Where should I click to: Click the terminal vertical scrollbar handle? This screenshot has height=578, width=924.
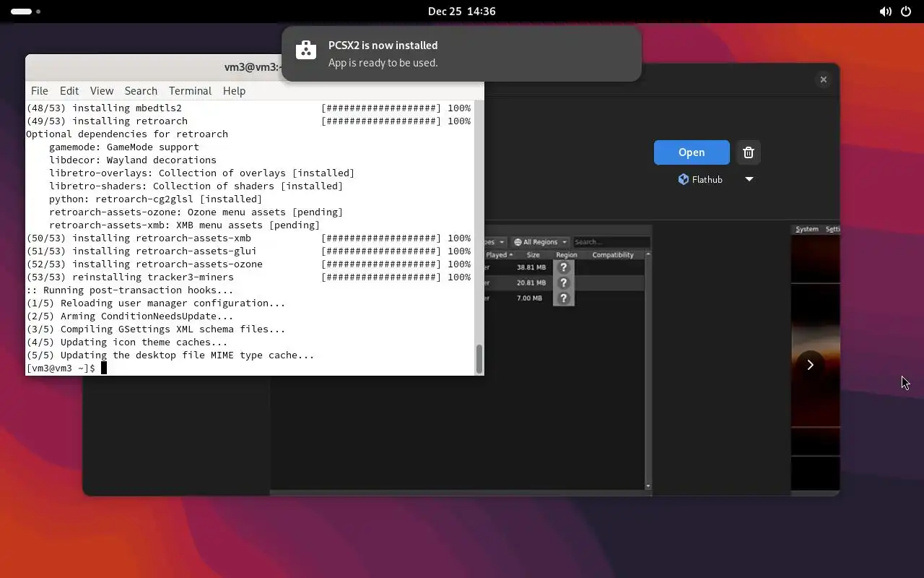pos(479,359)
